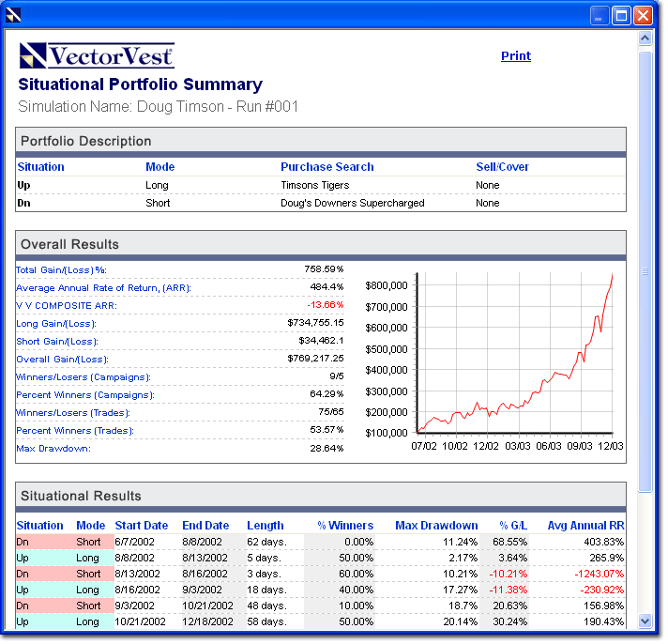Click the scroll up arrow

645,39
